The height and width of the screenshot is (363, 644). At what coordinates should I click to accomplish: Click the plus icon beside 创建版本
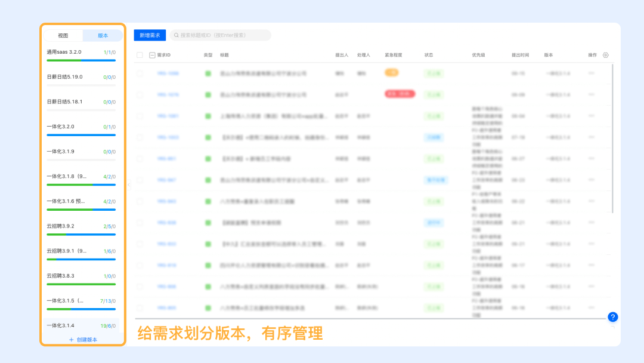pyautogui.click(x=72, y=340)
